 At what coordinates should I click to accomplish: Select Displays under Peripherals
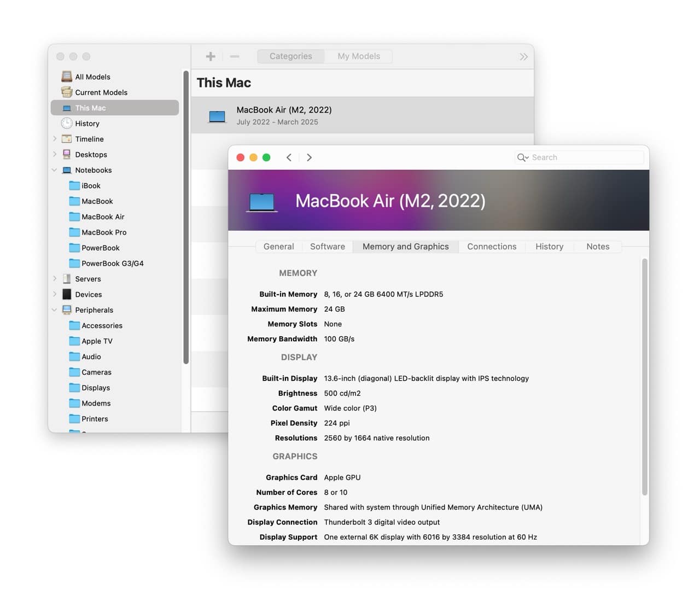coord(115,388)
